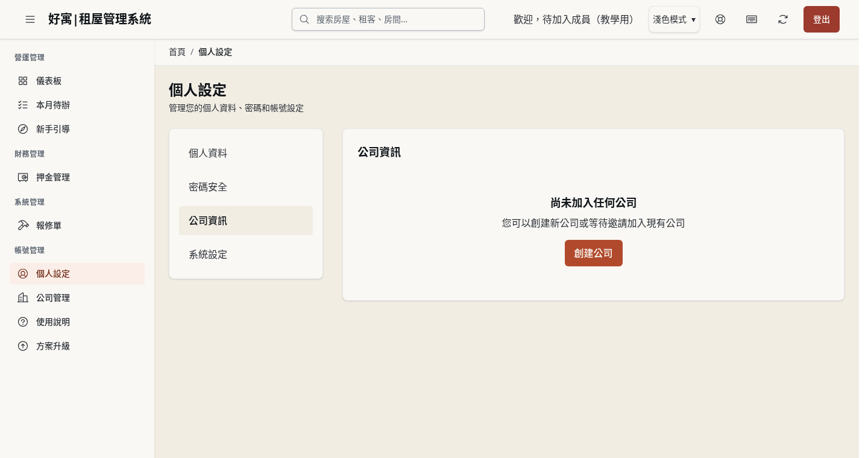Open 押金管理 in the sidebar
This screenshot has height=458, width=868.
coord(77,177)
